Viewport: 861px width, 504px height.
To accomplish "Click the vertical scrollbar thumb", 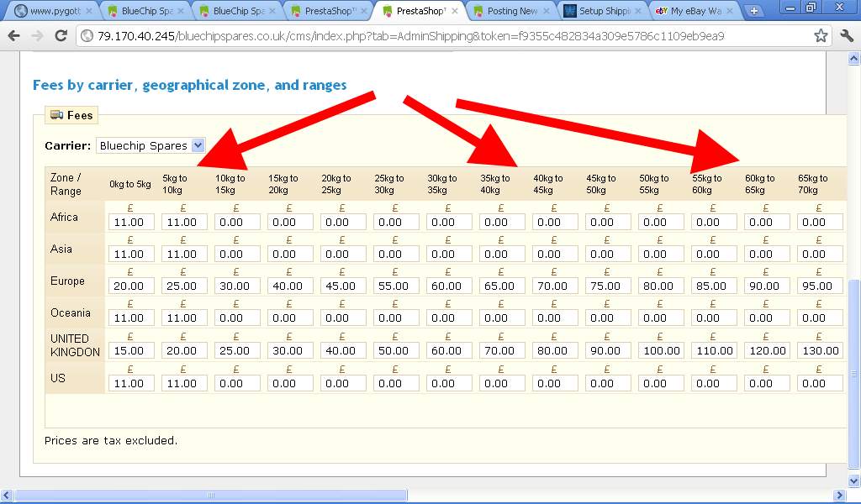I will click(x=854, y=374).
